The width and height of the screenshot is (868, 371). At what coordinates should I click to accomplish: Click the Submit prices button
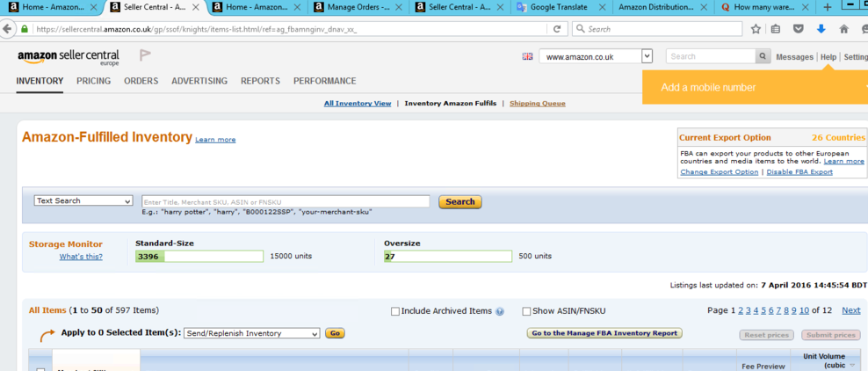click(831, 335)
